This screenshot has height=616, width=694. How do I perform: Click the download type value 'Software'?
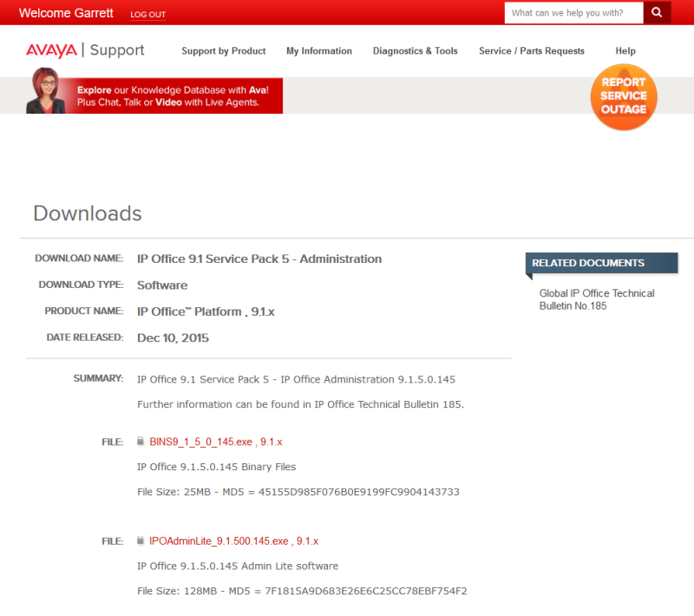coord(162,285)
